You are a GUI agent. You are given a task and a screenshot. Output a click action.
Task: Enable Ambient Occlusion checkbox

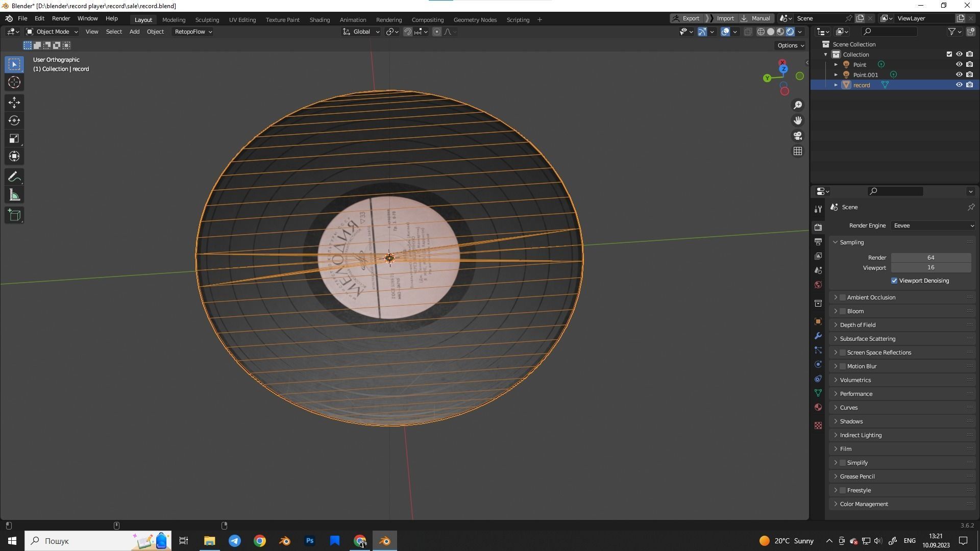[843, 297]
